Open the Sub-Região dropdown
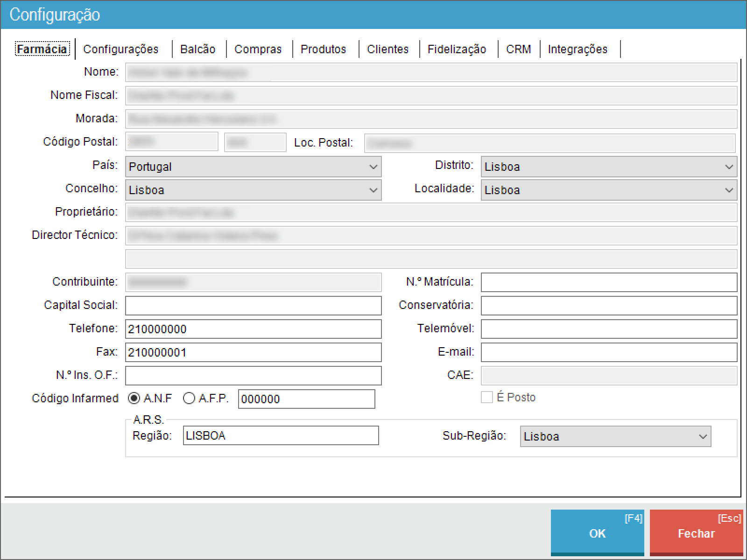 click(615, 436)
